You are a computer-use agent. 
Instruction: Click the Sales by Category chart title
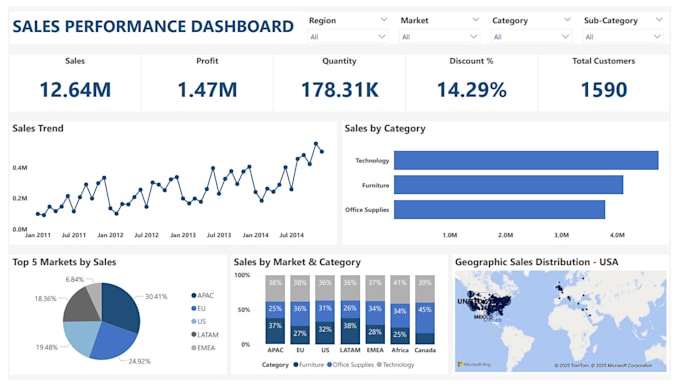pos(385,128)
